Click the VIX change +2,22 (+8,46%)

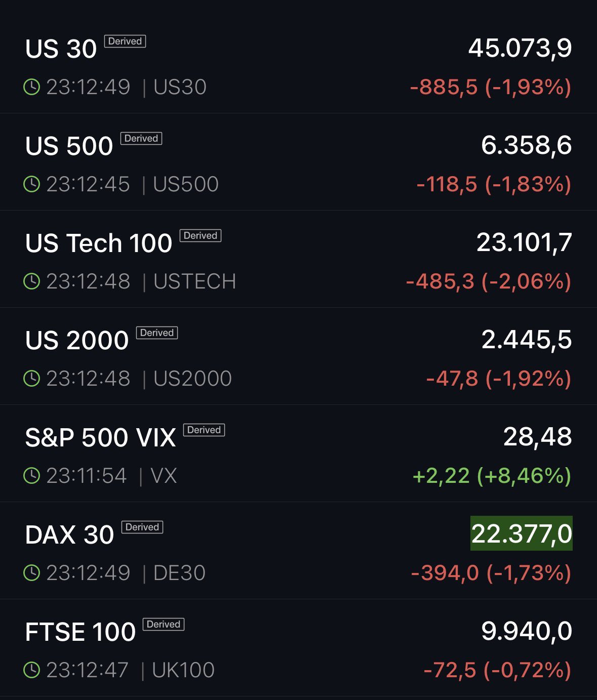pyautogui.click(x=492, y=476)
